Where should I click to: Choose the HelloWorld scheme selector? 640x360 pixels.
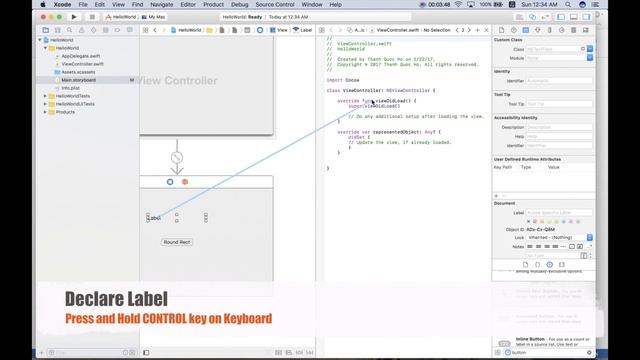120,17
